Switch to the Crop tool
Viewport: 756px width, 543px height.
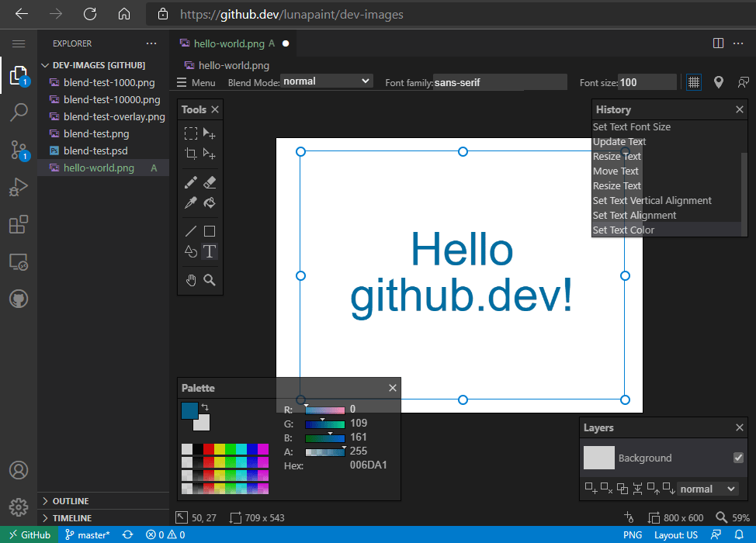191,153
